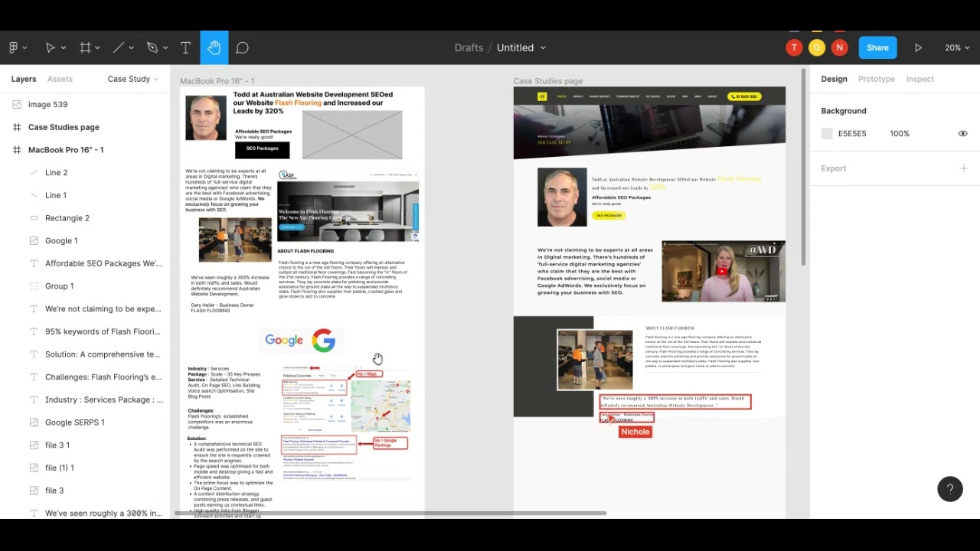Select the Rectangle 2 layer
The image size is (980, 551).
85,218
